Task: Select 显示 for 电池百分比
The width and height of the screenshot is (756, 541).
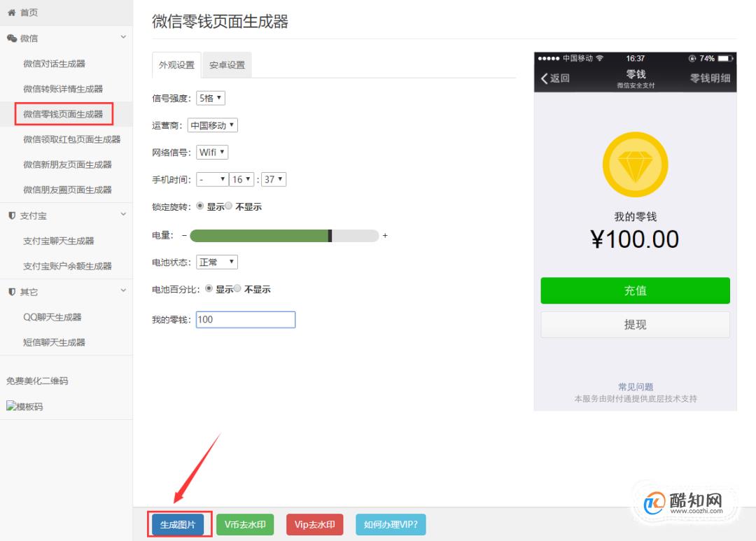Action: tap(209, 288)
